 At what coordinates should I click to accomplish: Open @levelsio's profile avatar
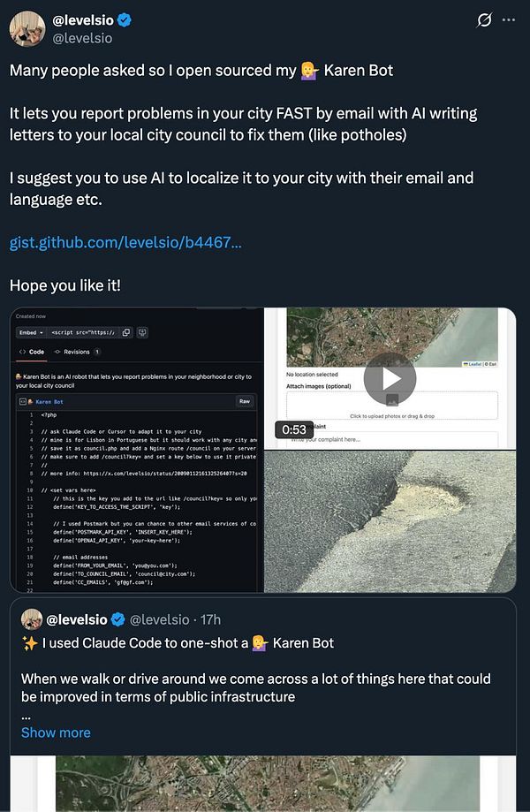point(27,28)
